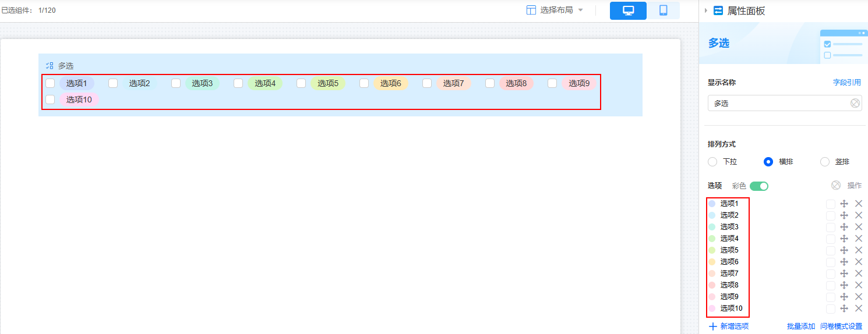Delete 选项8 with its X icon
The image size is (868, 334).
point(858,285)
